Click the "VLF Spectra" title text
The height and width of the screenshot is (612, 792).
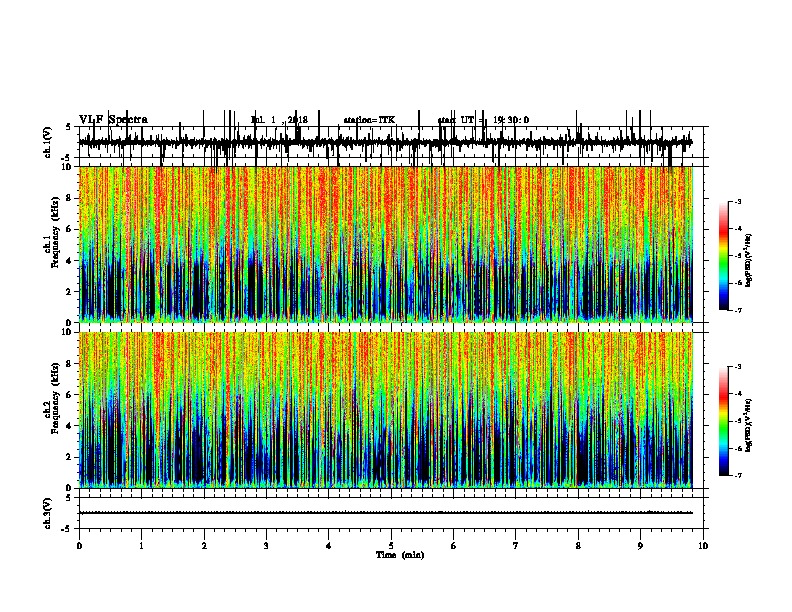point(113,120)
